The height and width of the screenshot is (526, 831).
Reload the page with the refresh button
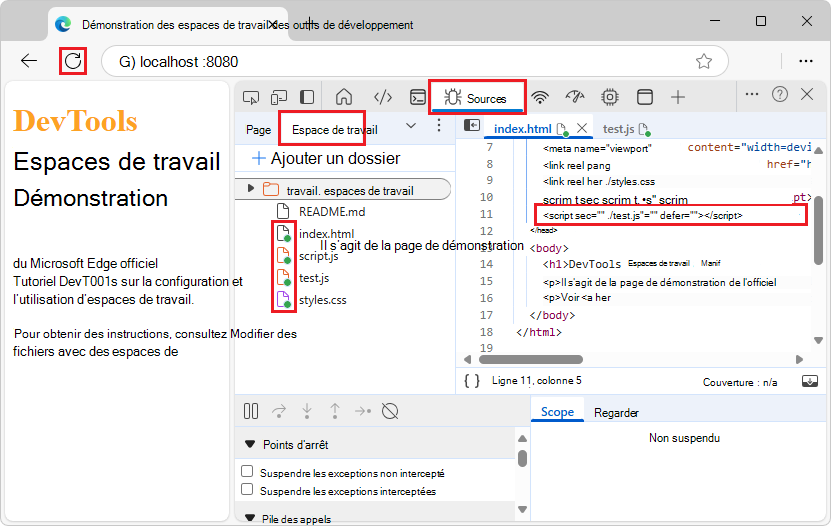click(73, 61)
